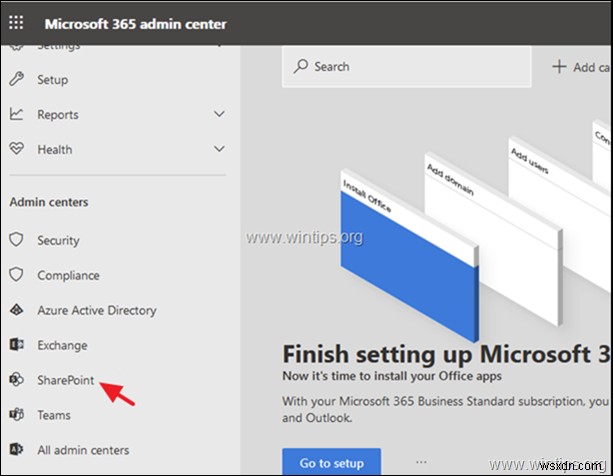Viewport: 613px width, 476px height.
Task: Click the search magnifier icon
Action: click(x=301, y=66)
